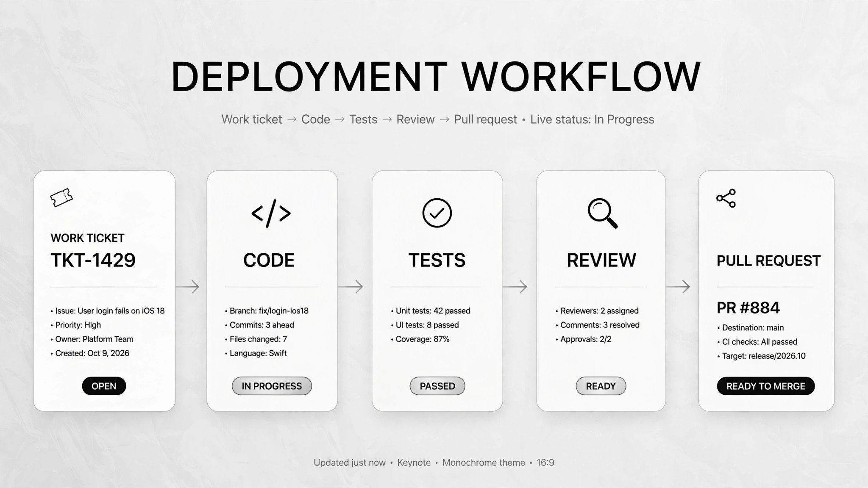Click the READY TO MERGE button
Image resolution: width=868 pixels, height=488 pixels.
[765, 386]
